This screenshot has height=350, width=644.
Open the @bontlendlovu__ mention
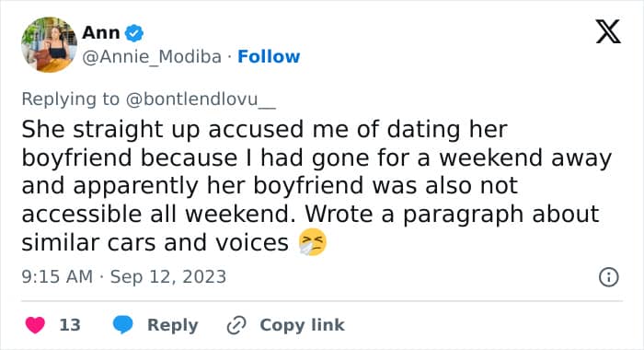coord(201,99)
